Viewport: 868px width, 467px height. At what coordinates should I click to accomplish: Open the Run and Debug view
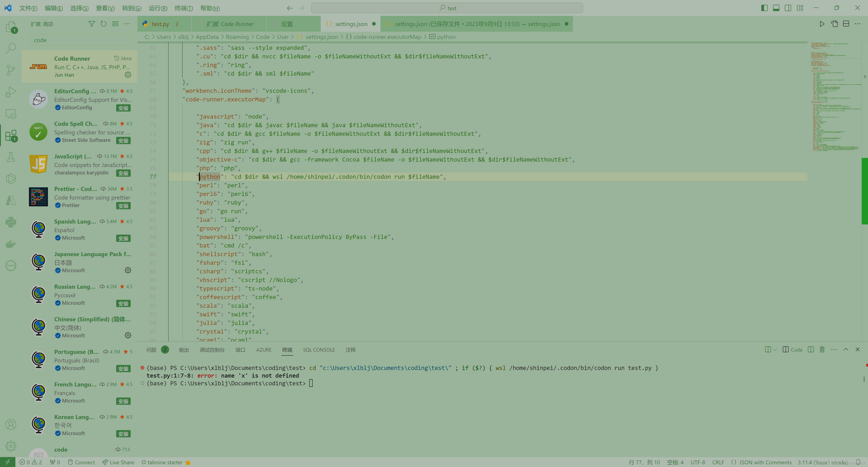pyautogui.click(x=11, y=92)
